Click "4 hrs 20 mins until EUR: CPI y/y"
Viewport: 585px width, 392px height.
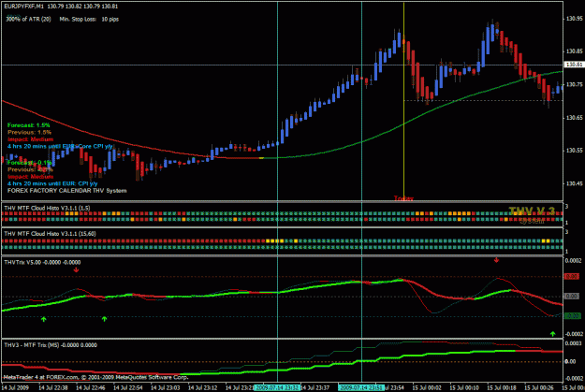tap(52, 184)
